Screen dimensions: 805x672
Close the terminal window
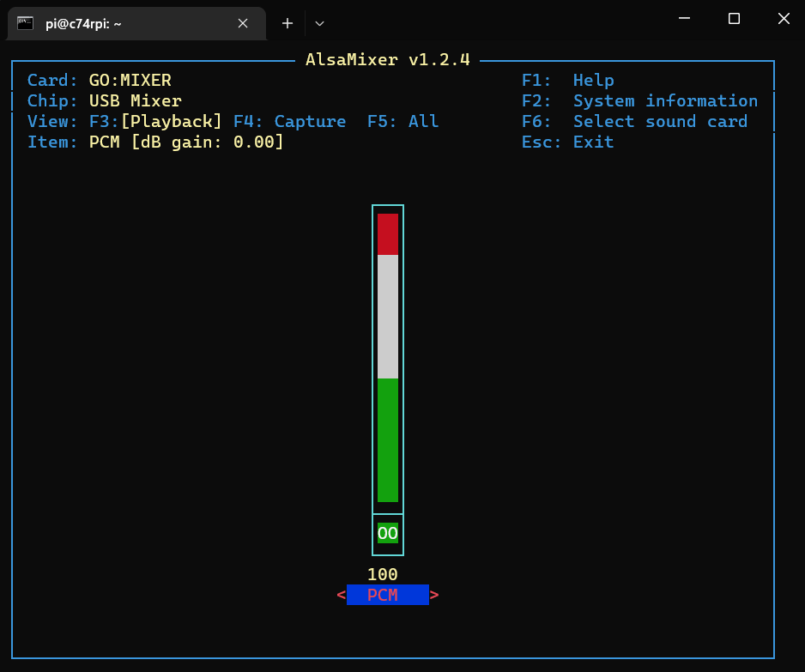pos(784,19)
